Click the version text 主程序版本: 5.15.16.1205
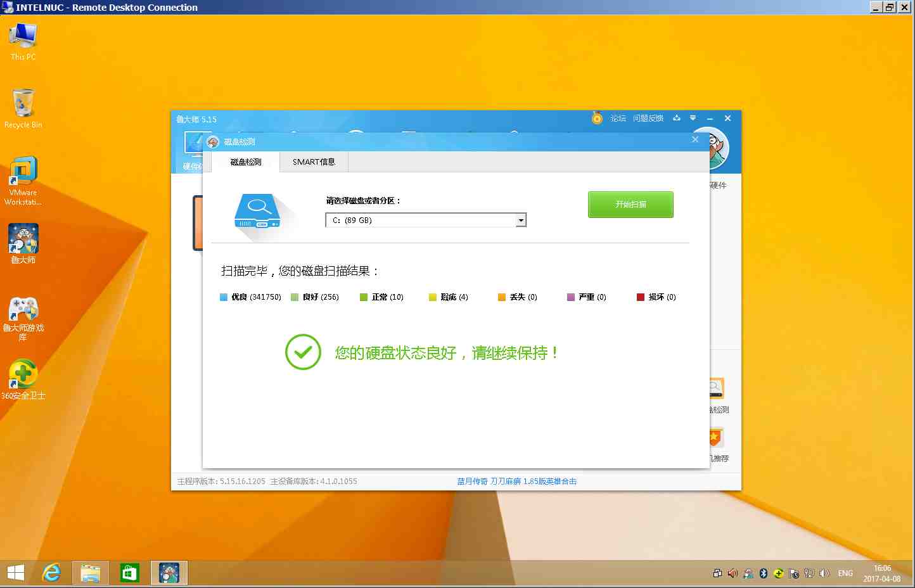Viewport: 915px width, 588px height. coord(221,482)
